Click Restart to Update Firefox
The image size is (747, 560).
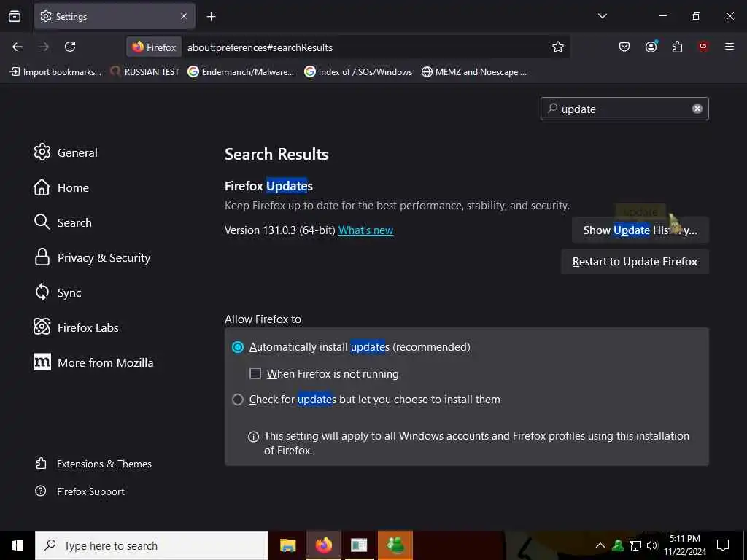pos(635,262)
